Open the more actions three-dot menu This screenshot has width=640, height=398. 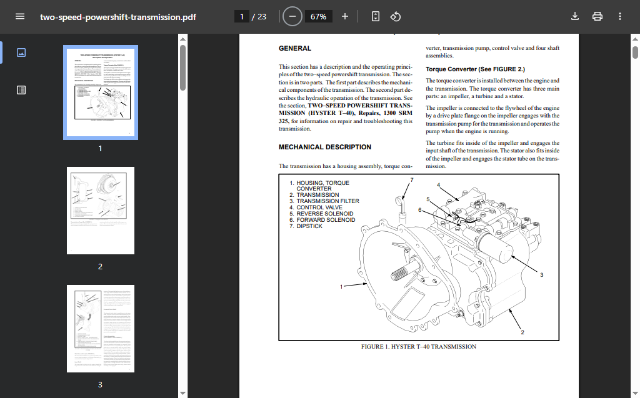click(620, 17)
